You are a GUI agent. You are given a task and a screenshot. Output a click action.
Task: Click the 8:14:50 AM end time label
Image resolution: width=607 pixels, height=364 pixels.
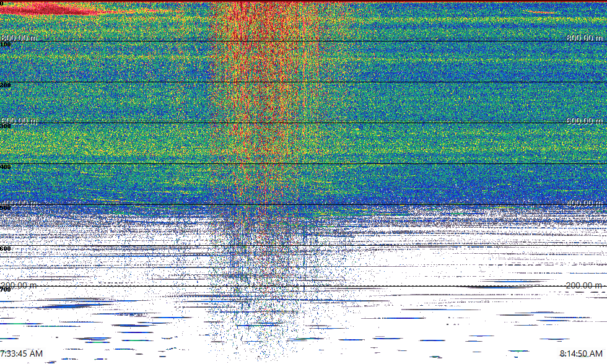tap(581, 353)
